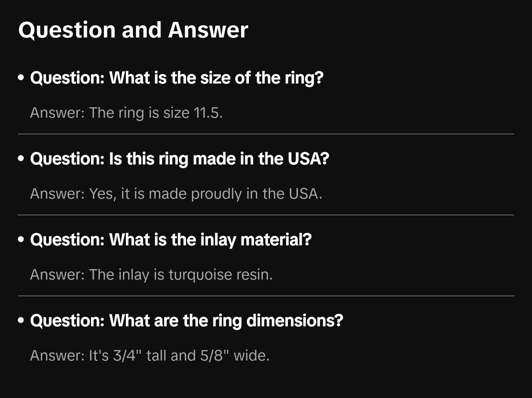Click the "Question and Answer" heading
The width and height of the screenshot is (532, 398).
pyautogui.click(x=133, y=30)
